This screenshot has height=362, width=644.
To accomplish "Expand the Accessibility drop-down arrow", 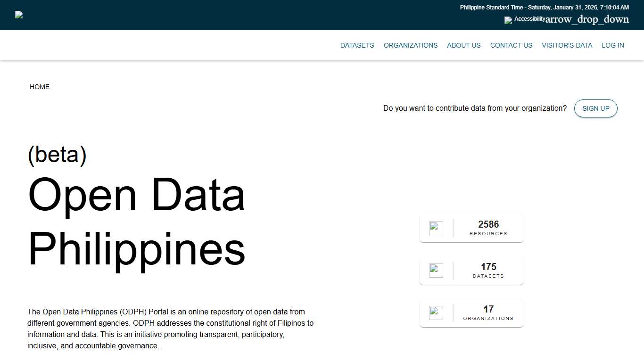I will pos(587,19).
